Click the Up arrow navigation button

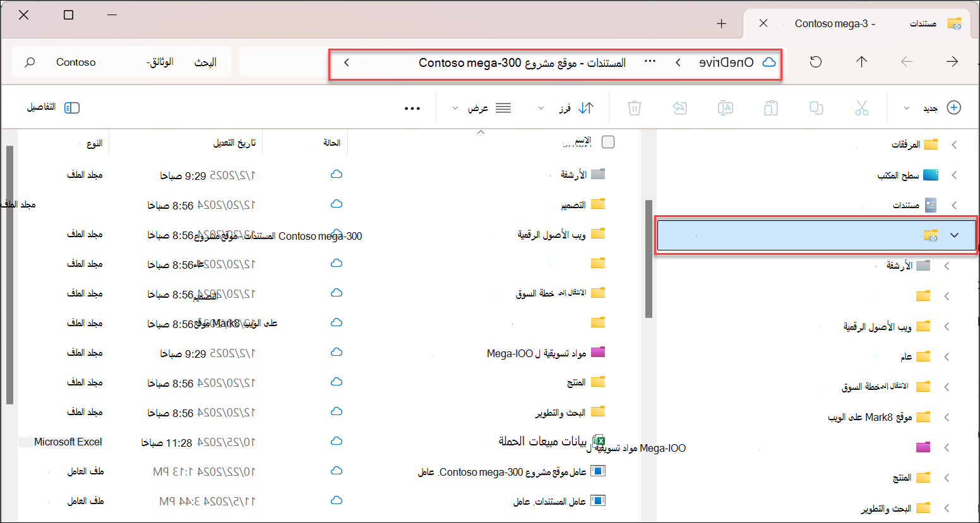(x=861, y=62)
